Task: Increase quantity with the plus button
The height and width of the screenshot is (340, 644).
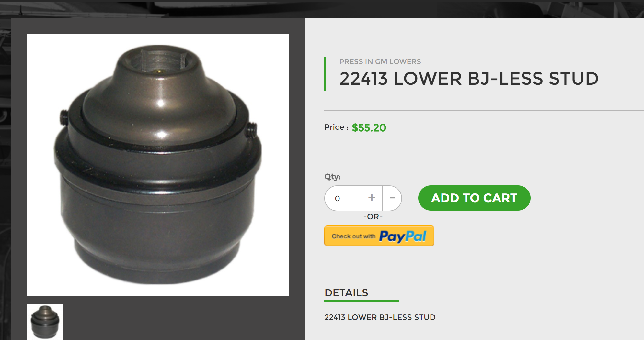Action: 372,198
